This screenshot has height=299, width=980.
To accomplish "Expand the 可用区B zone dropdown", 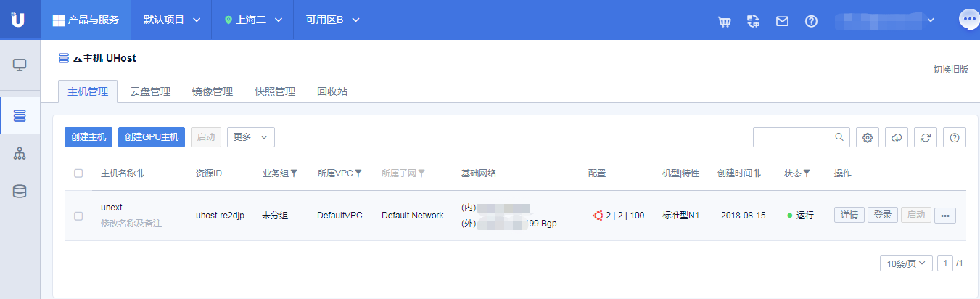I will pos(332,20).
